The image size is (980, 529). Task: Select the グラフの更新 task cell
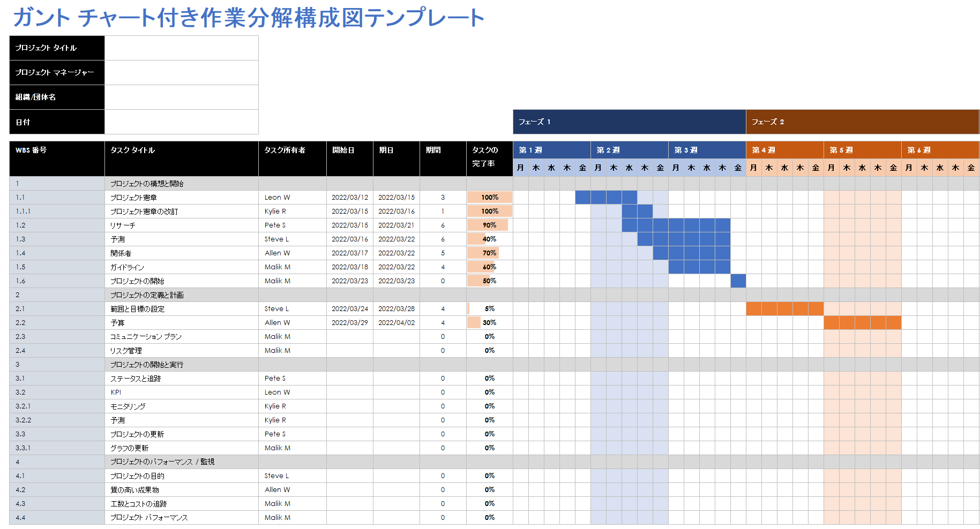click(182, 448)
